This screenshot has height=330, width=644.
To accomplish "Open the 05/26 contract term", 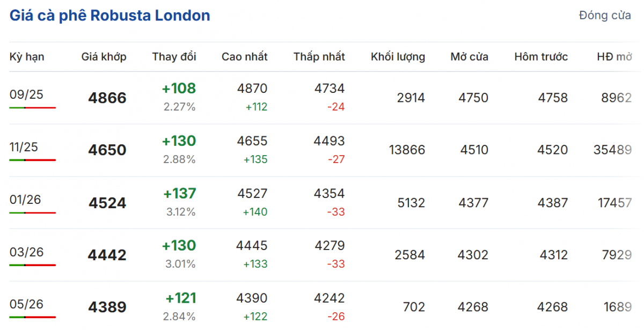I will [26, 304].
